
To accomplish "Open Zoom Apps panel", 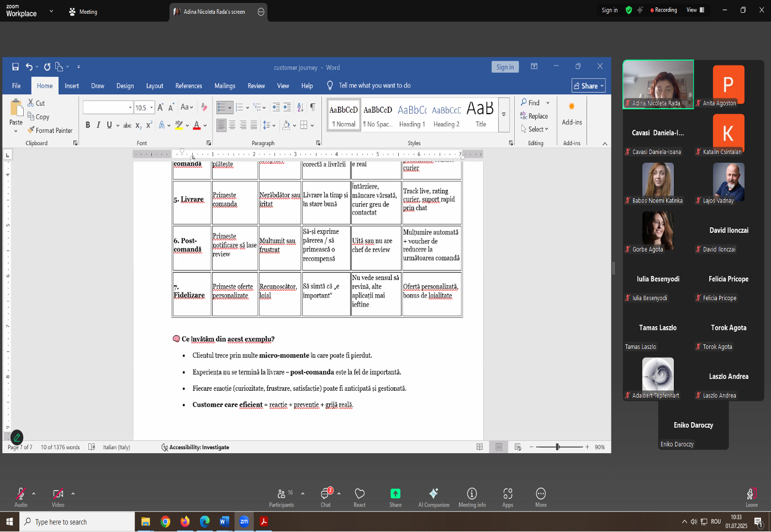I will tap(508, 497).
